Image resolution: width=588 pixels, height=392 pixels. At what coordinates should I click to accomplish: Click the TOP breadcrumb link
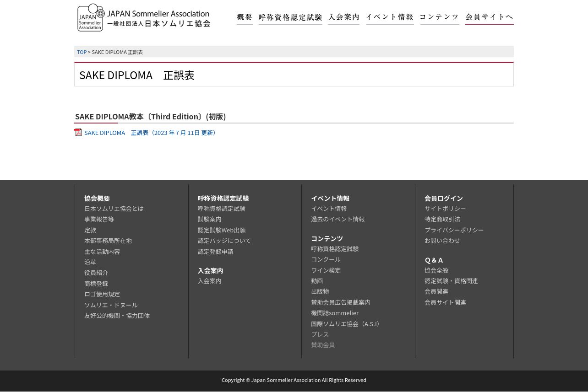82,52
